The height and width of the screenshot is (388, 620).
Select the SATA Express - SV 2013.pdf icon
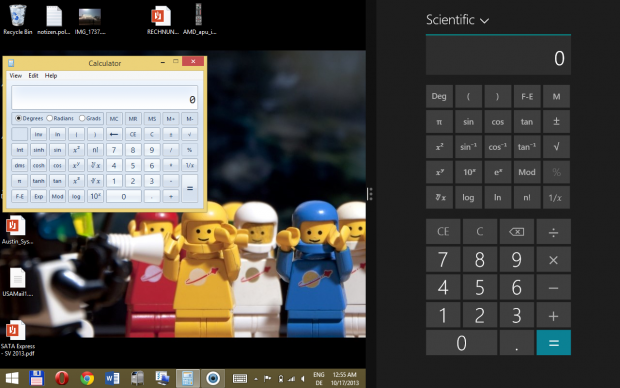pos(17,339)
